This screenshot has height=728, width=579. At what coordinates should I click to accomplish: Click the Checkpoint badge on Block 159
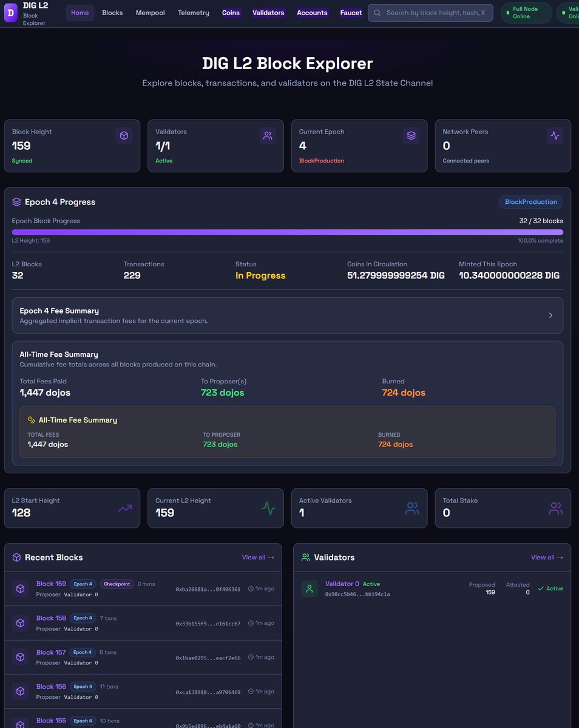(x=117, y=584)
